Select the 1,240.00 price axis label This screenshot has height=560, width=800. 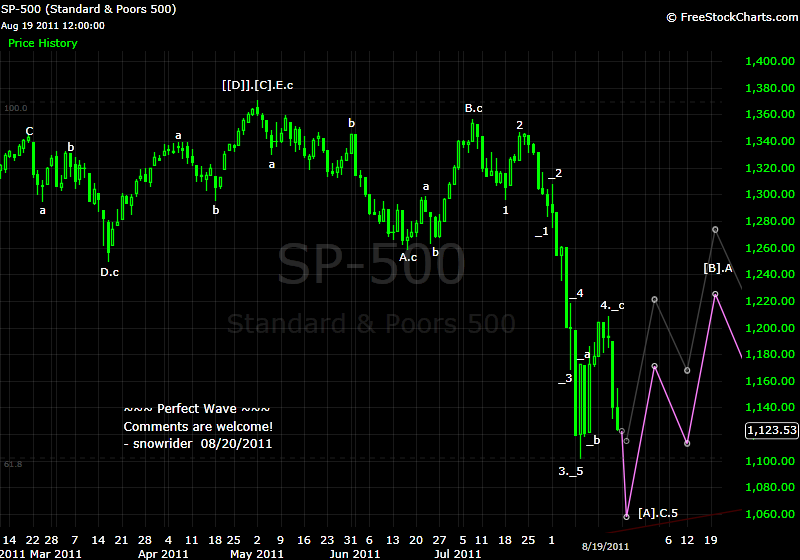[x=770, y=274]
